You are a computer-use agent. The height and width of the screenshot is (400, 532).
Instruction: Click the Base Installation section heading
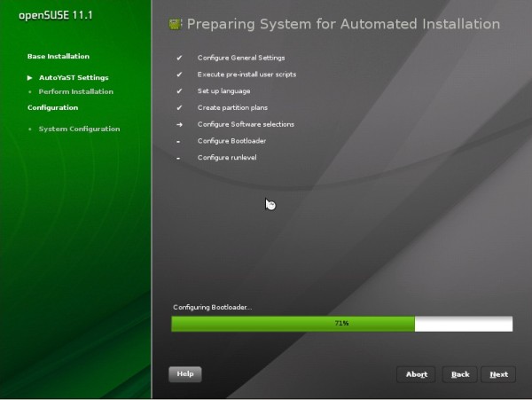click(x=59, y=56)
